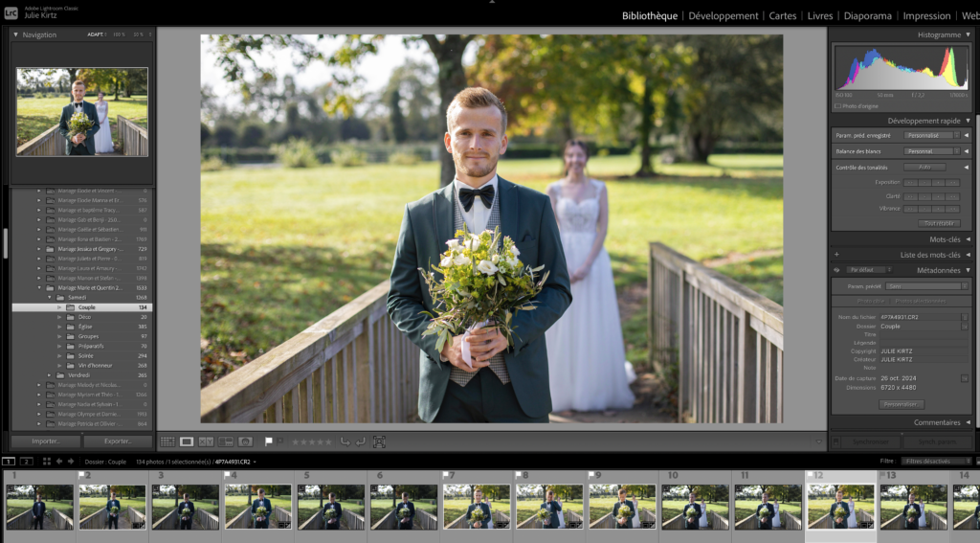
Task: Open Survey view icon in toolbar
Action: tap(226, 441)
